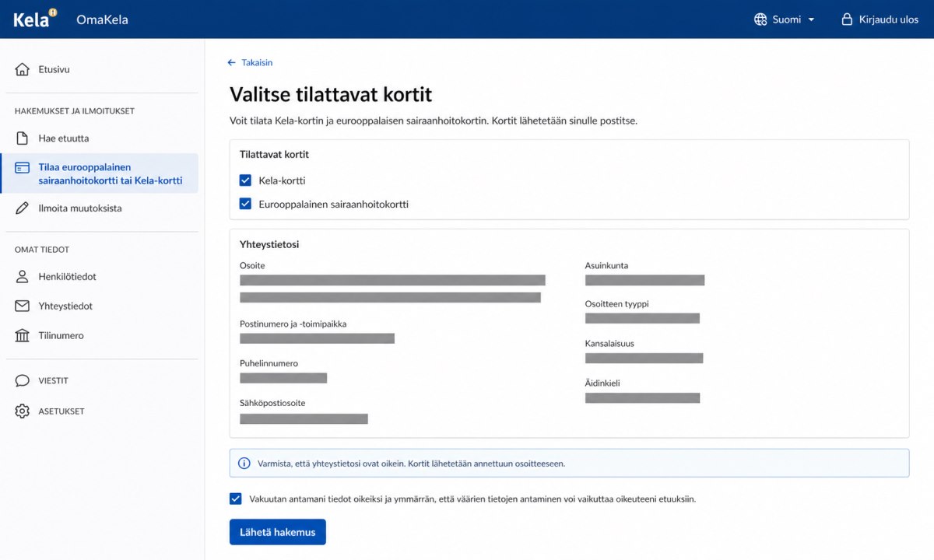The height and width of the screenshot is (560, 934).
Task: Click the Äidinkieli label
Action: pos(602,383)
